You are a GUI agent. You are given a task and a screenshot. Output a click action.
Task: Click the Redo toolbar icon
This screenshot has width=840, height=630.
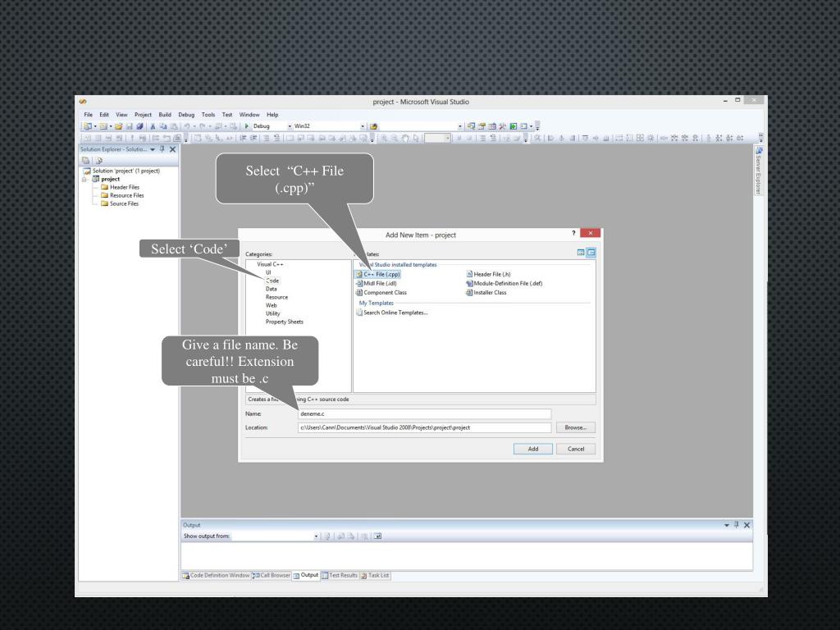(x=203, y=126)
